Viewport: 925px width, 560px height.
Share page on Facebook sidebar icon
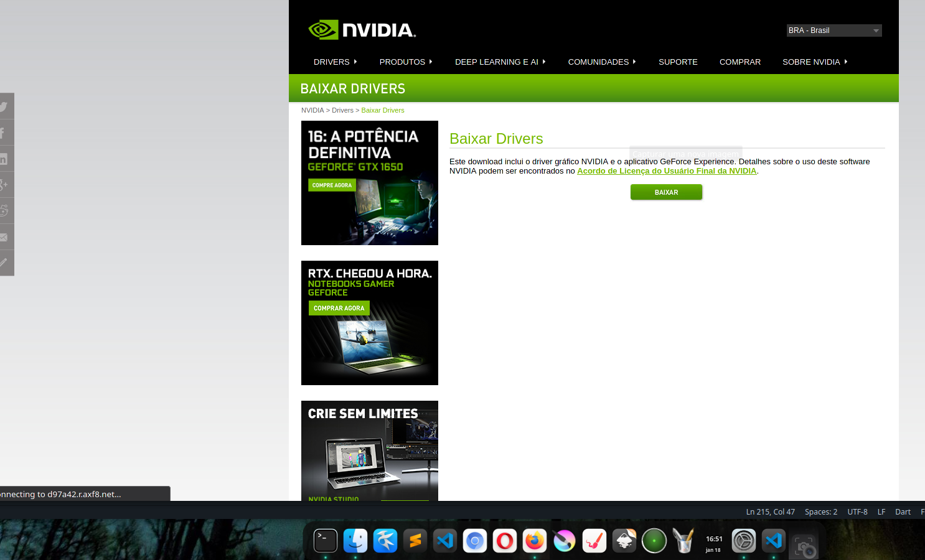click(6, 133)
